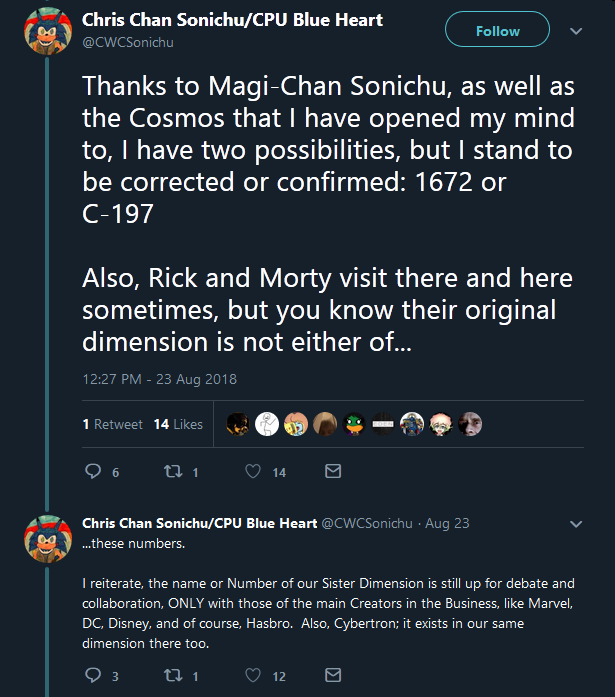Like the reply tweet with 12 likes
Image resolution: width=615 pixels, height=697 pixels.
[x=253, y=675]
